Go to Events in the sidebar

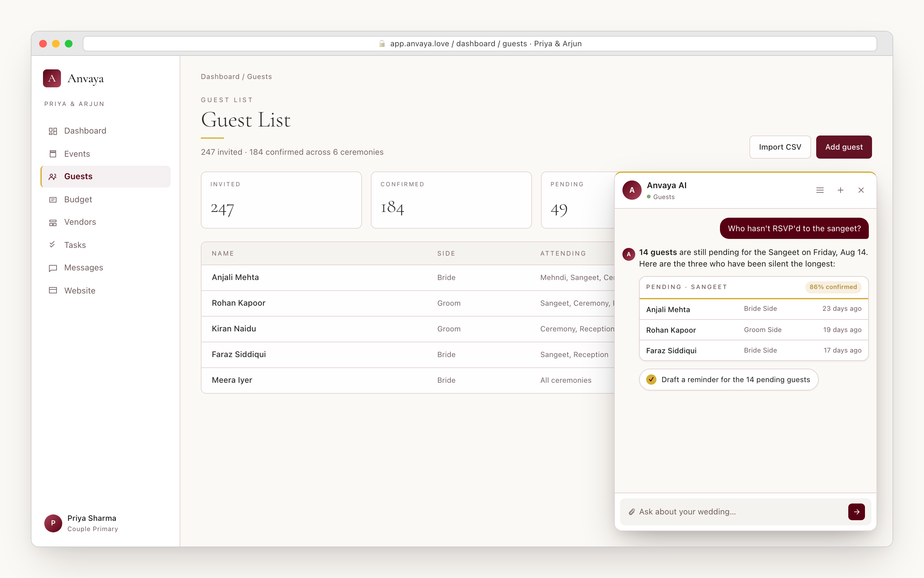click(105, 154)
